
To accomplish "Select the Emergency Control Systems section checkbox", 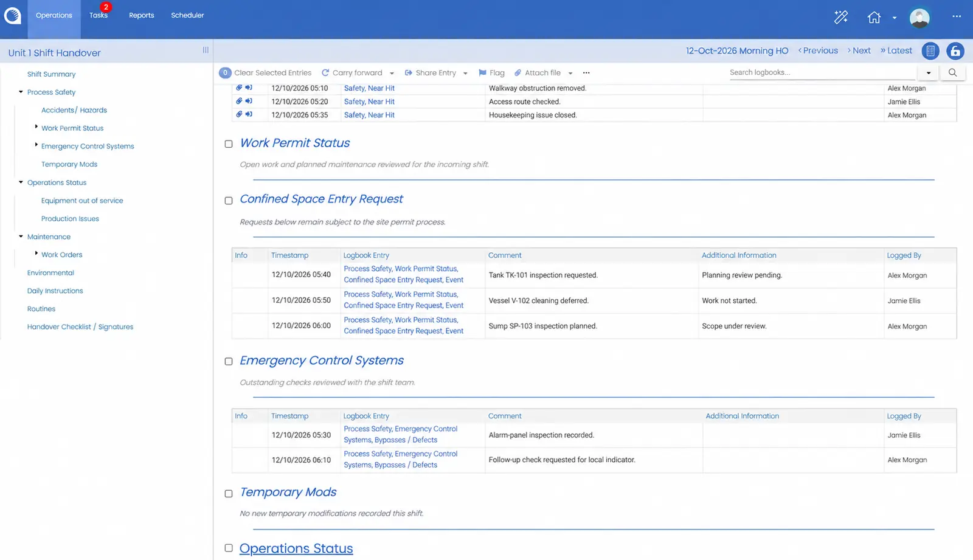I will (229, 361).
